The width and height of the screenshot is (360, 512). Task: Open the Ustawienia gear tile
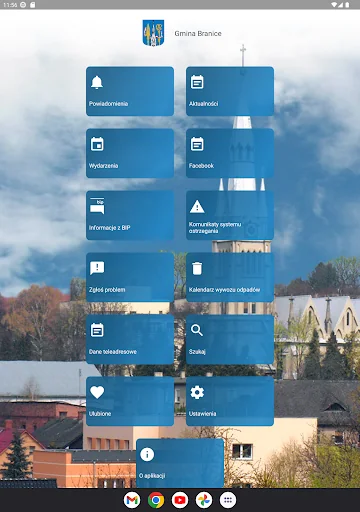point(230,401)
